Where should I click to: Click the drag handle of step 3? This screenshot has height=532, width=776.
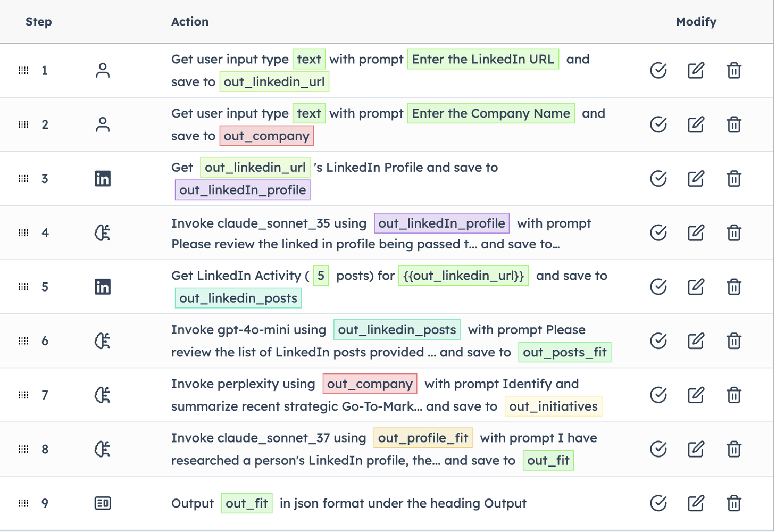[23, 179]
